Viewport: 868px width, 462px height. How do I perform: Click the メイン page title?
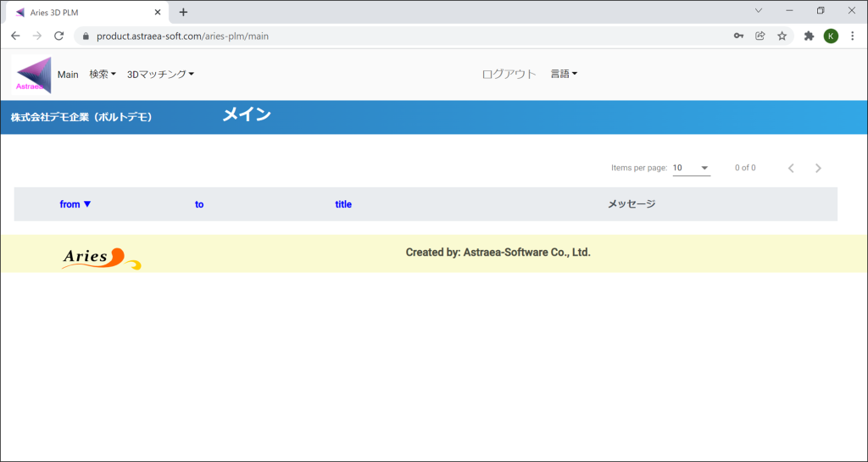point(247,114)
